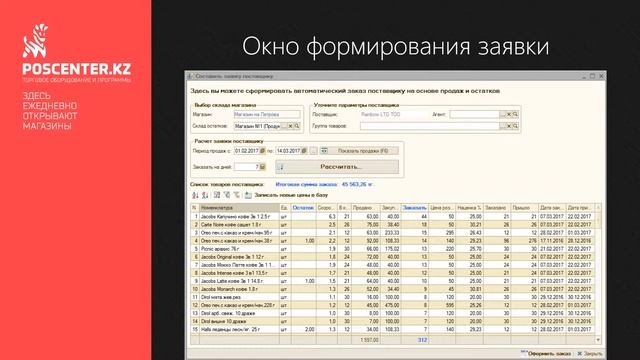This screenshot has height=360, width=640.
Task: Click the sort descending icon in the list toolbar
Action: pos(205,196)
